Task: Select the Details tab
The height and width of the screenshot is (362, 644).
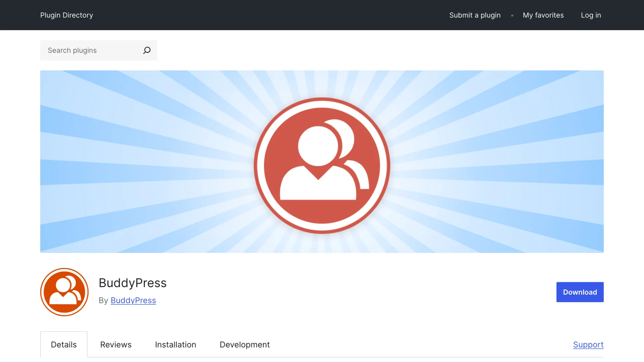Action: pyautogui.click(x=64, y=345)
